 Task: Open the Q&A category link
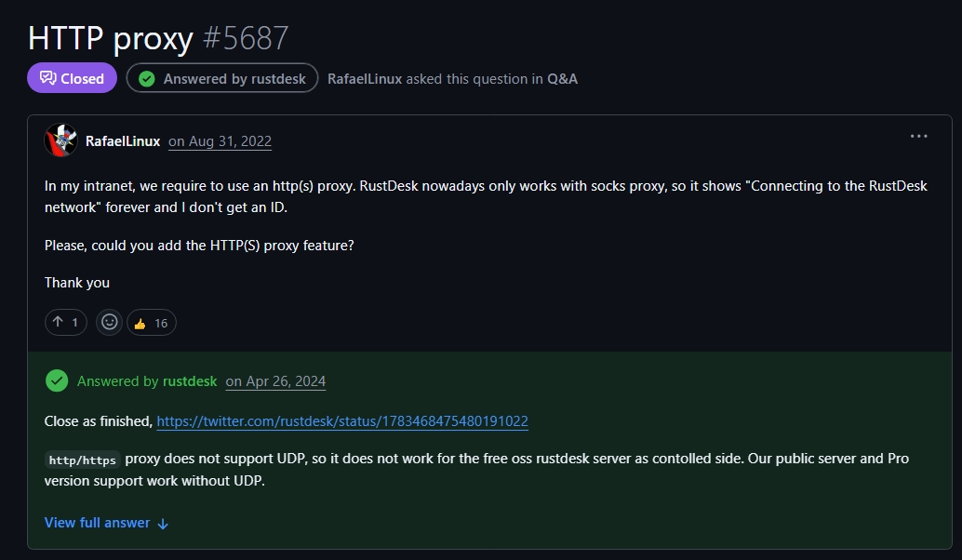(562, 79)
